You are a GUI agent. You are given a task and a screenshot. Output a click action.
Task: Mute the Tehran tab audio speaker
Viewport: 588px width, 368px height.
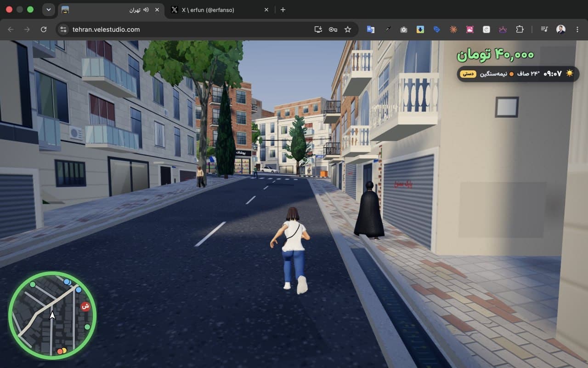click(146, 10)
